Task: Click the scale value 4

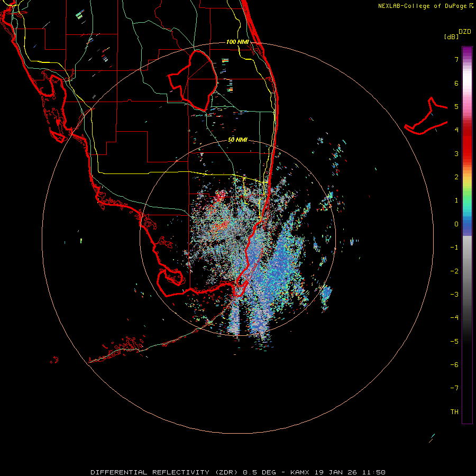Action: (456, 130)
